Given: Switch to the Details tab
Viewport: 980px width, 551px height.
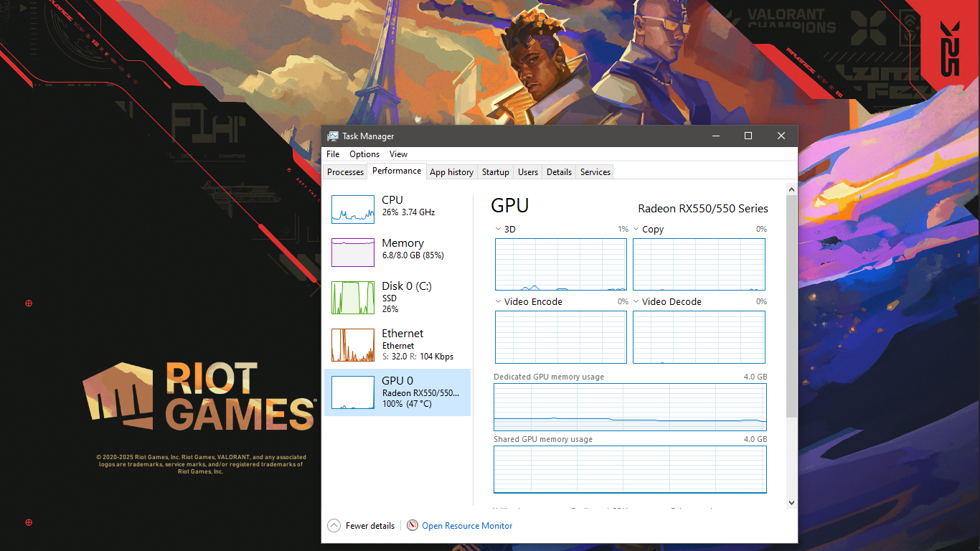Looking at the screenshot, I should tap(559, 172).
